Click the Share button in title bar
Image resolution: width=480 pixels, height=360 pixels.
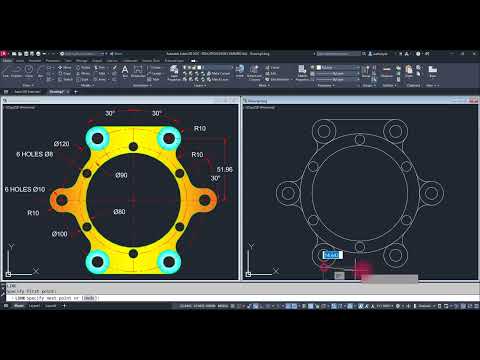coord(116,53)
